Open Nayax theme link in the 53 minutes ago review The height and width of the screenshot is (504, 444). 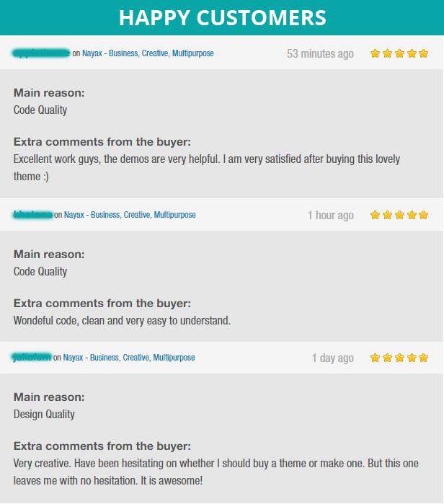pyautogui.click(x=148, y=53)
